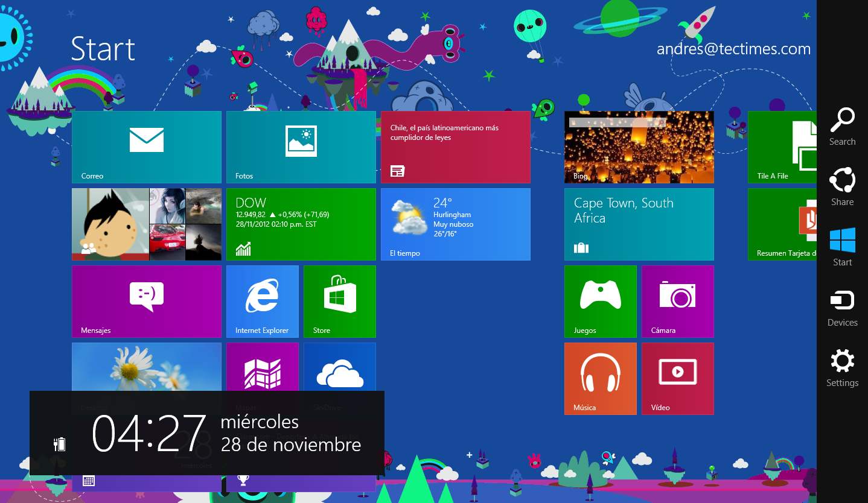Screen dimensions: 868x503
Task: Open the Store shopping bag tile
Action: tap(340, 302)
